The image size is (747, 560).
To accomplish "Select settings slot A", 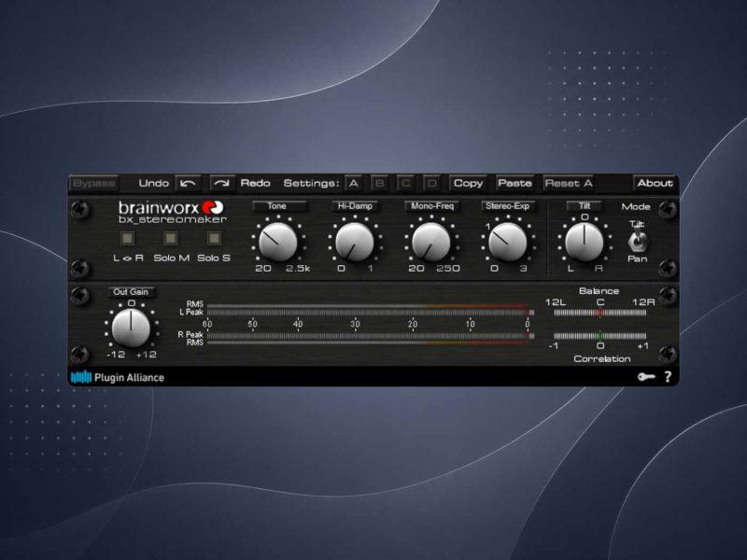I will click(x=354, y=183).
